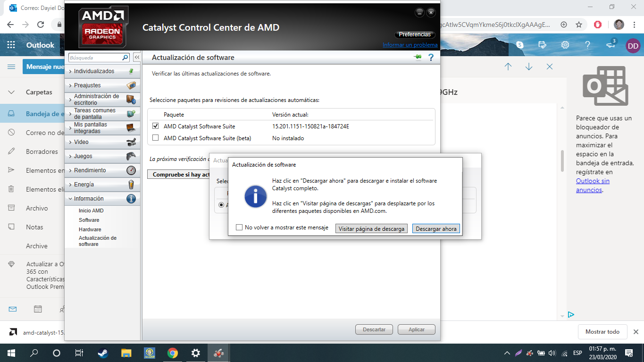The height and width of the screenshot is (362, 644).
Task: Click Visitar página de descarga button
Action: tap(371, 228)
